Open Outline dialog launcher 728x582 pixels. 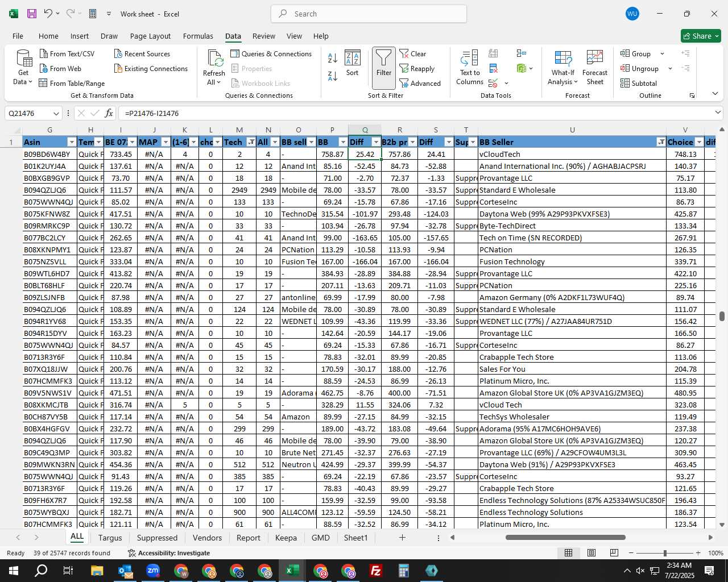point(692,95)
